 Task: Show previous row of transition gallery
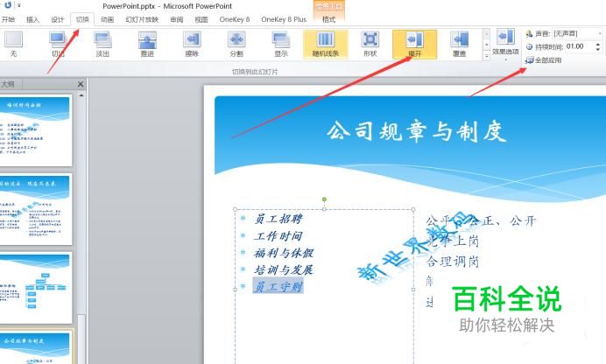tap(487, 33)
